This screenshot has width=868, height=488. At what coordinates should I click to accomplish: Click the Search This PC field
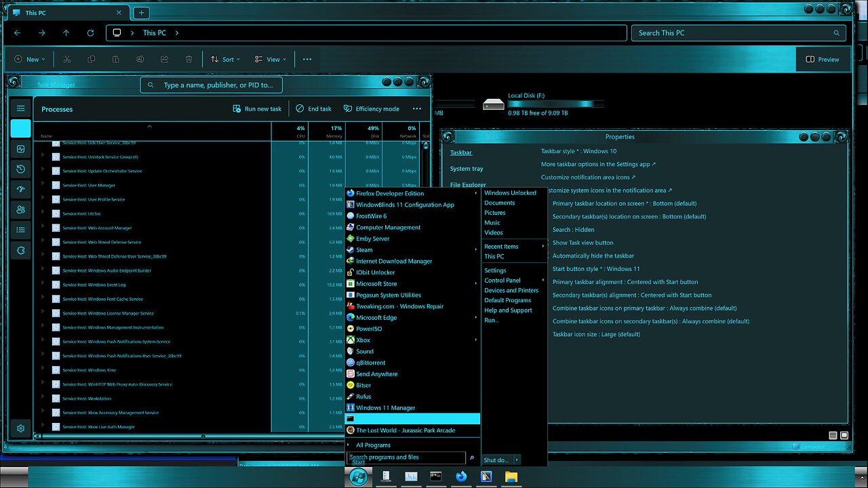pyautogui.click(x=738, y=33)
